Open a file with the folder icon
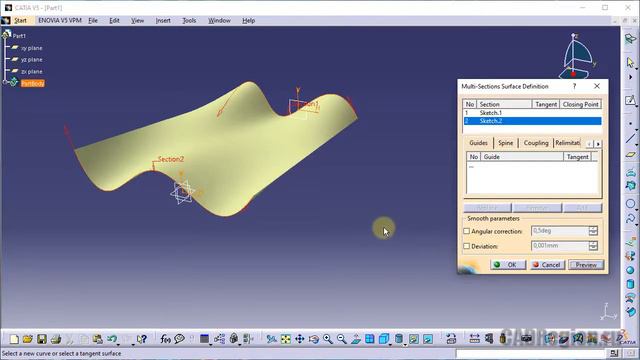 coord(28,339)
